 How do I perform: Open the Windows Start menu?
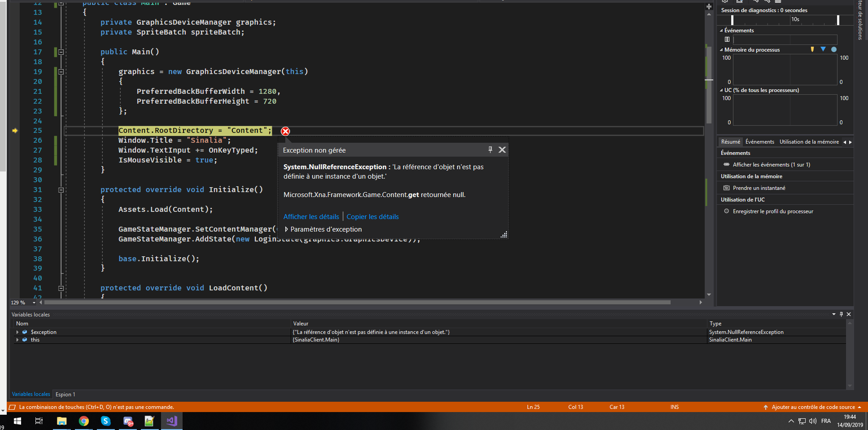pyautogui.click(x=17, y=421)
